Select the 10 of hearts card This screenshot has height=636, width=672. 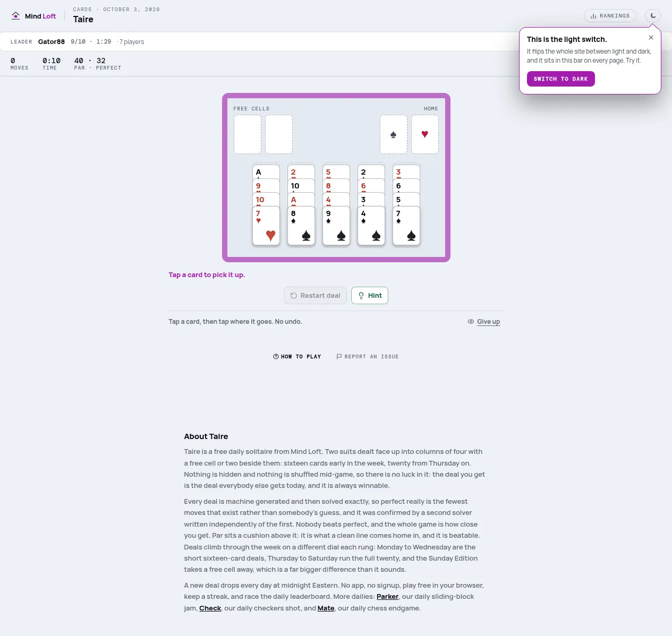click(x=266, y=199)
